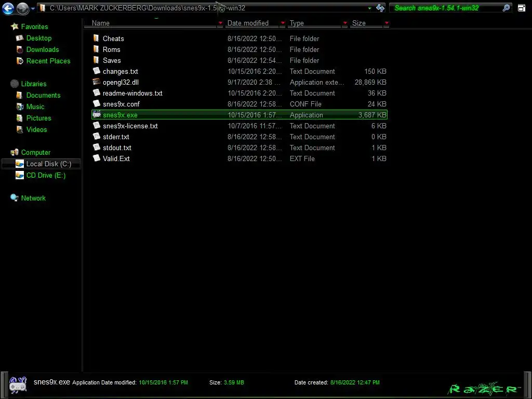Viewport: 532px width, 399px height.
Task: Open the Pictures library
Action: pos(38,118)
